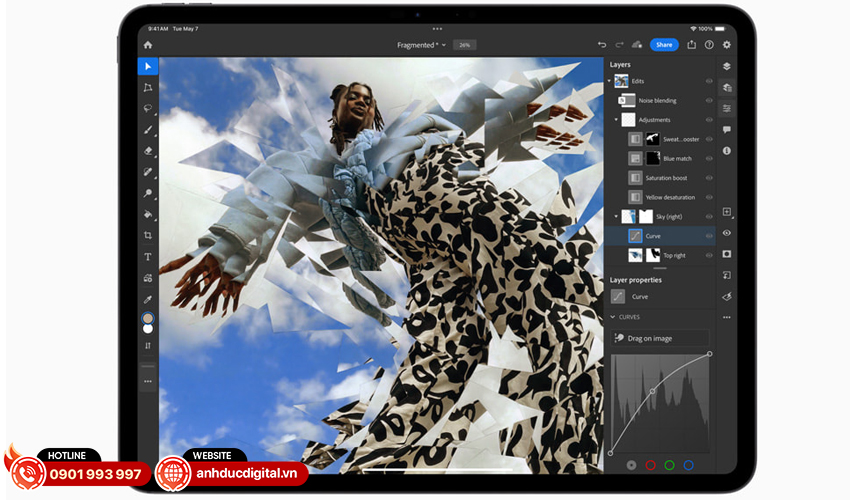Screen dimensions: 850x500
Task: Select the Move tool in toolbar
Action: click(x=148, y=66)
